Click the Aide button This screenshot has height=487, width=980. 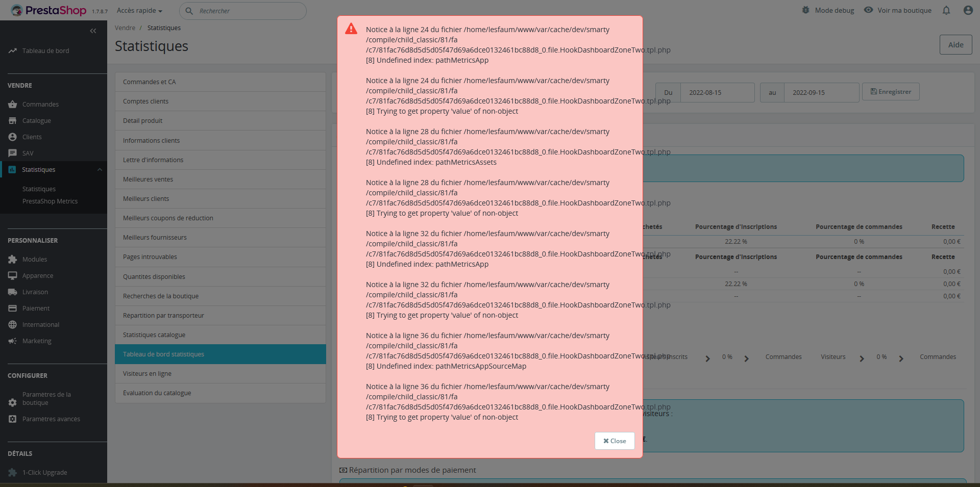955,45
